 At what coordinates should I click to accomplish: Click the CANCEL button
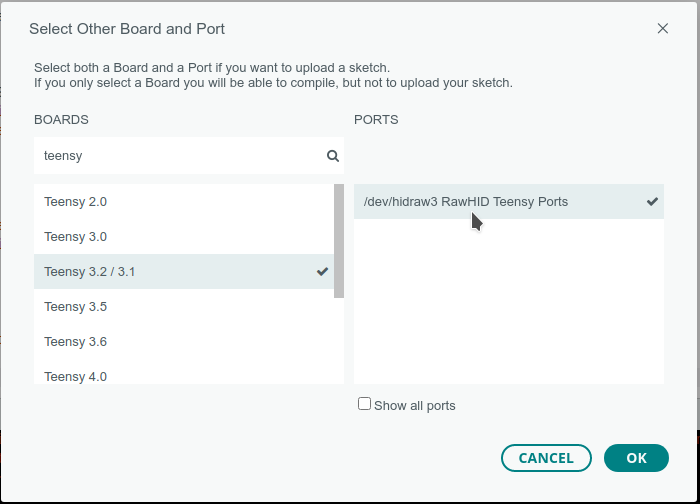[x=546, y=458]
